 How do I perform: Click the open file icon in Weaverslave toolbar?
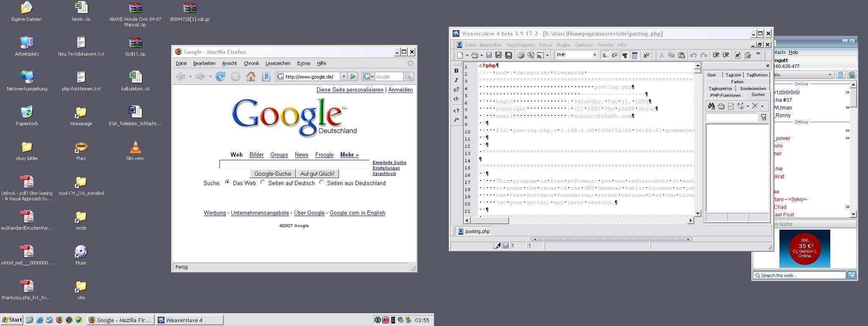point(475,55)
